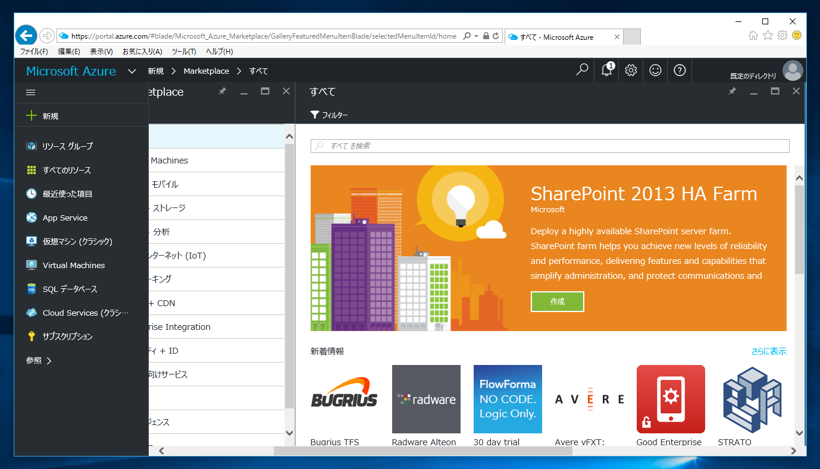Click 新規 breadcrumb

pos(155,71)
